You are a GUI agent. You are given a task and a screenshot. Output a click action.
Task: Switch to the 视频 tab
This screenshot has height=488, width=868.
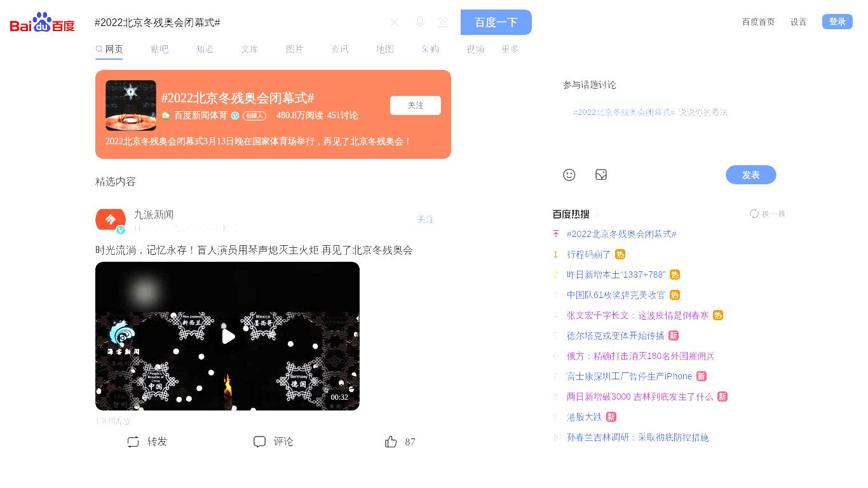475,49
